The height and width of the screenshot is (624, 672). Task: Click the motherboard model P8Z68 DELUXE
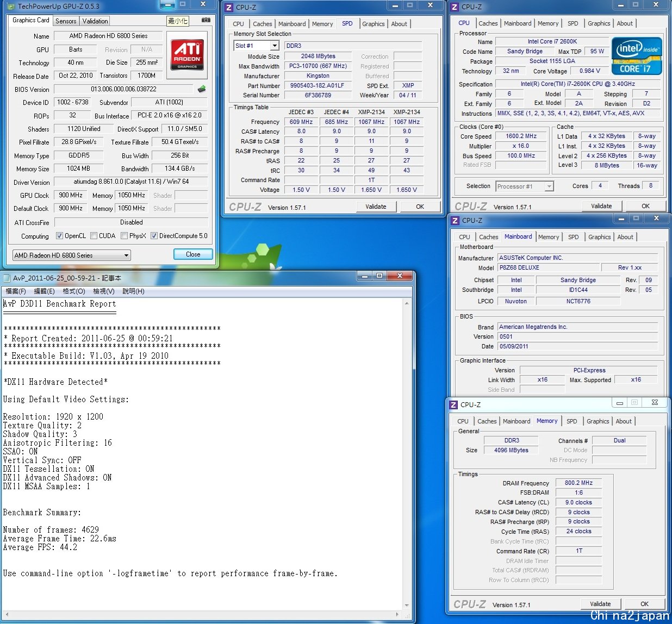[548, 267]
